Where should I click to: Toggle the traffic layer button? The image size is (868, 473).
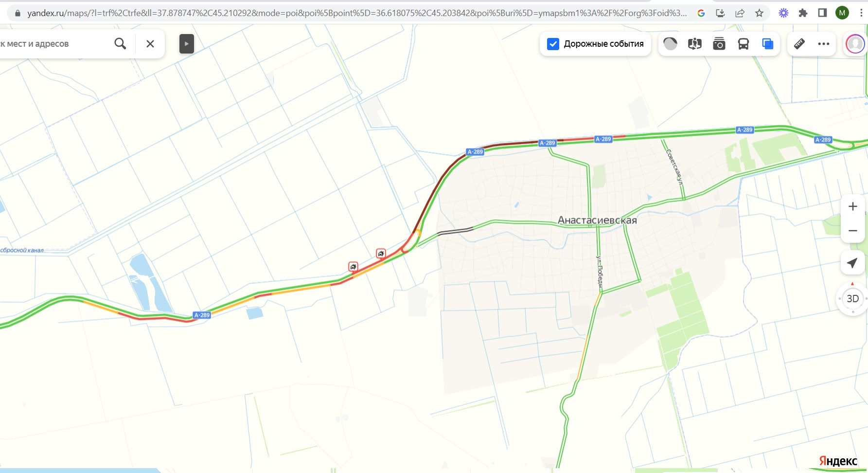click(x=671, y=44)
